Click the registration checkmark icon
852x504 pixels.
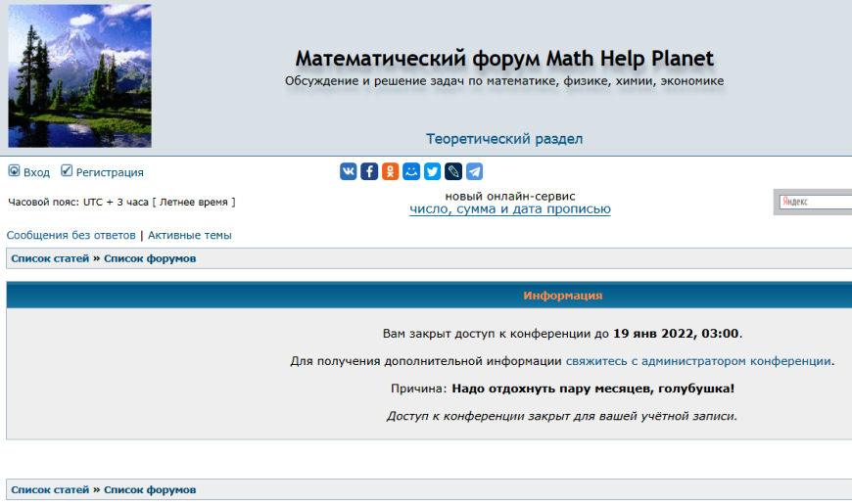67,170
